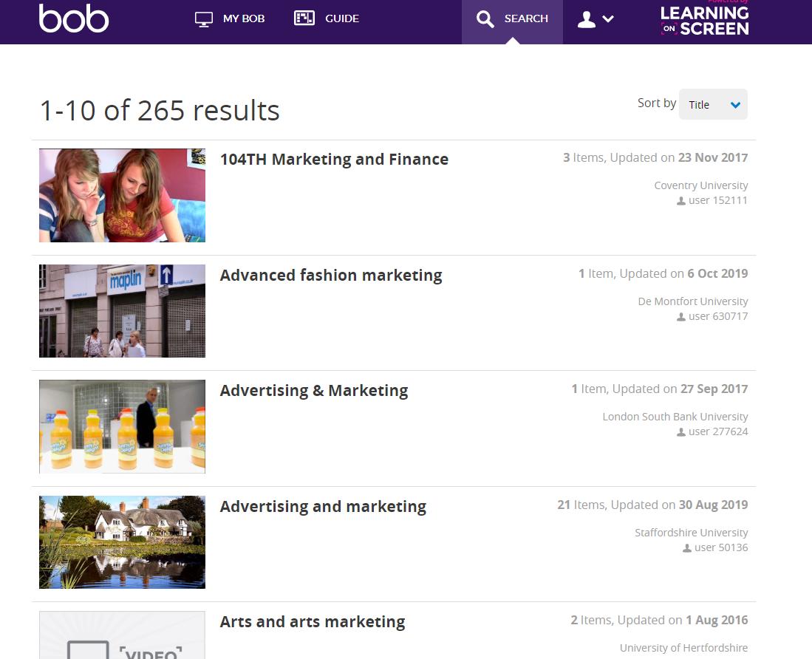812x659 pixels.
Task: Open Advertising and marketing playlist
Action: tap(323, 507)
